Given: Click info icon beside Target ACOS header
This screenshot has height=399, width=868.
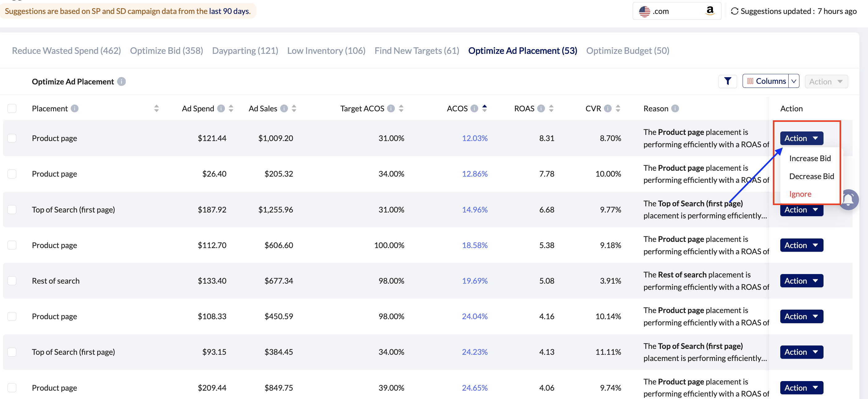Looking at the screenshot, I should point(390,109).
